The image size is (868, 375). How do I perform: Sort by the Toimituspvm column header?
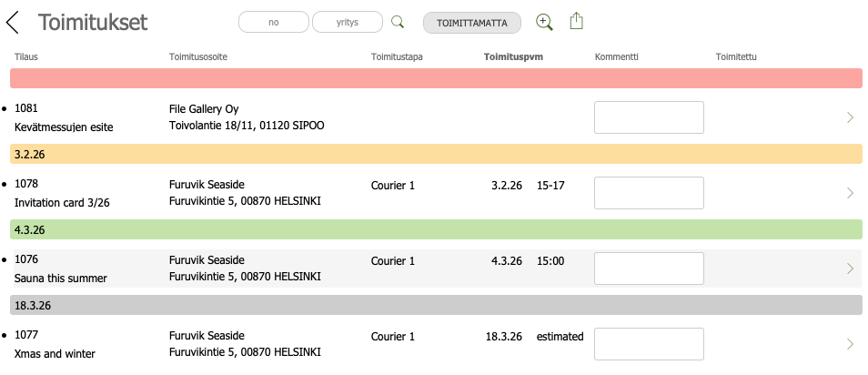pyautogui.click(x=513, y=57)
